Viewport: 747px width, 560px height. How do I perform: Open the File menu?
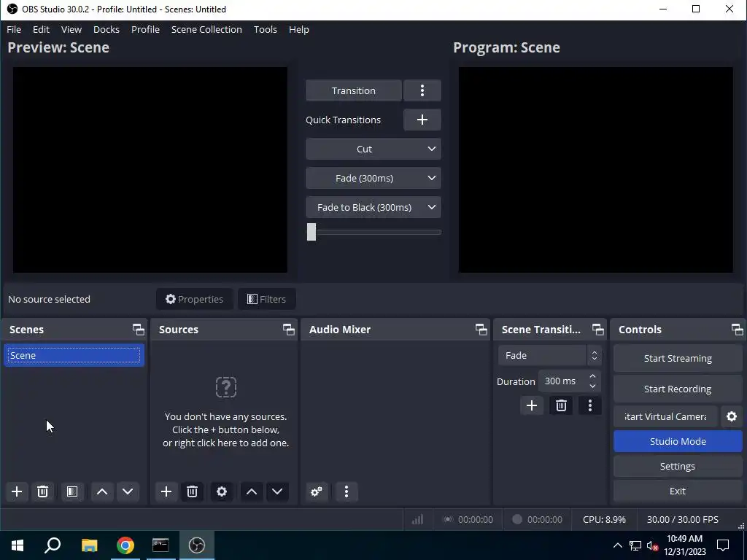tap(14, 29)
